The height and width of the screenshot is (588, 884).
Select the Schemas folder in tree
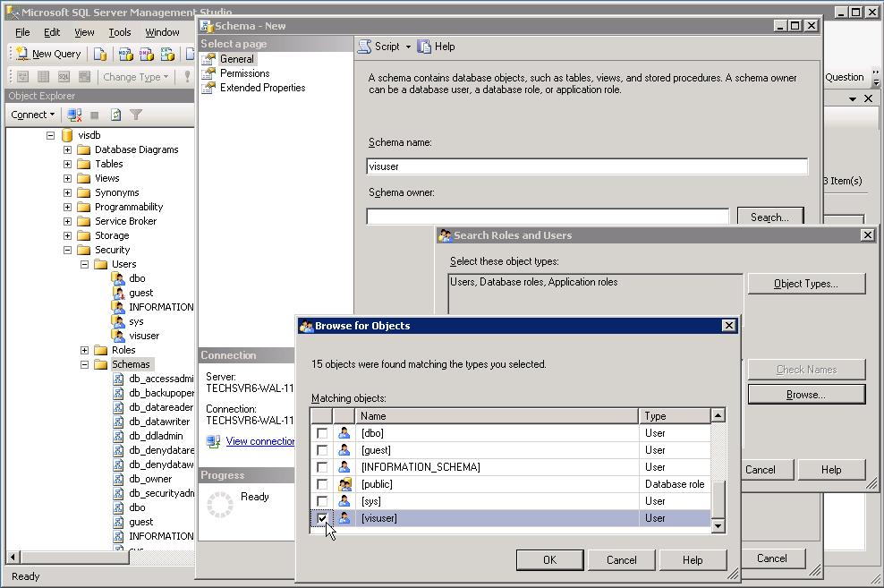coord(131,364)
